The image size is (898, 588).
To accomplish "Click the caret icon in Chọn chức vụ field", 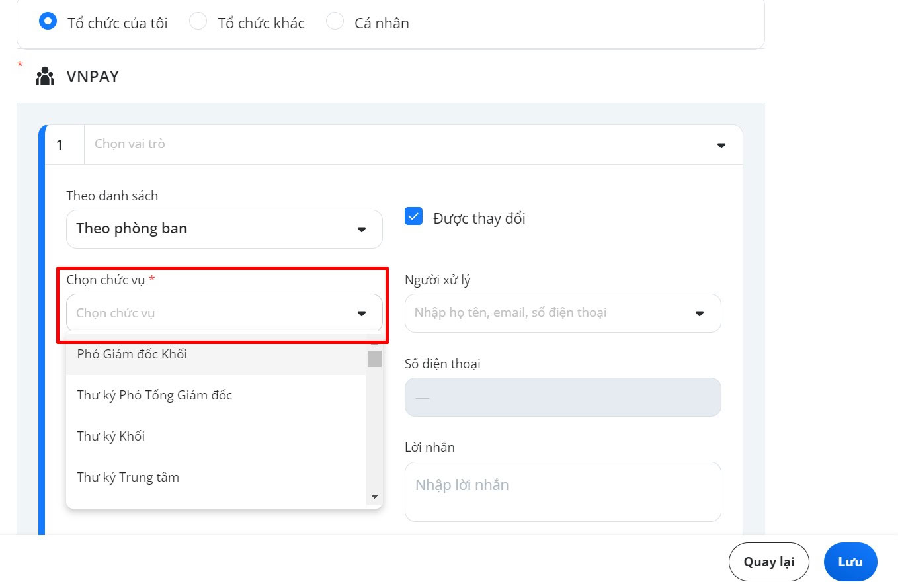I will tap(362, 314).
